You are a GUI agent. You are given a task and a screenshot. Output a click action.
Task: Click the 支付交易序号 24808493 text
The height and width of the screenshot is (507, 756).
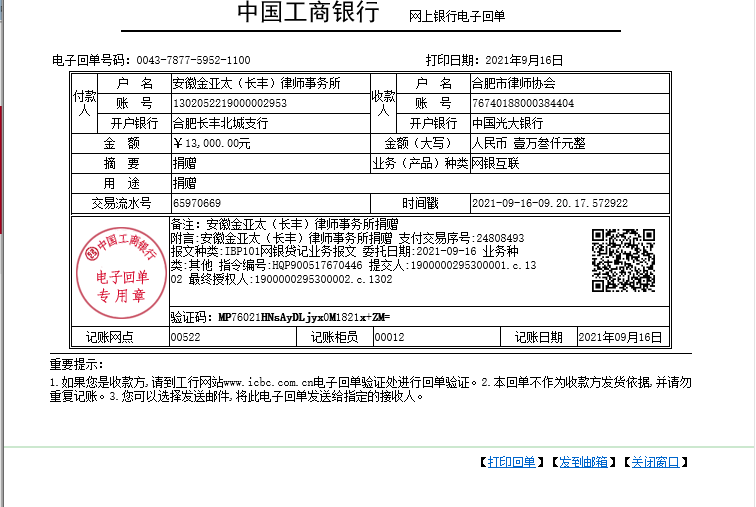coord(461,238)
